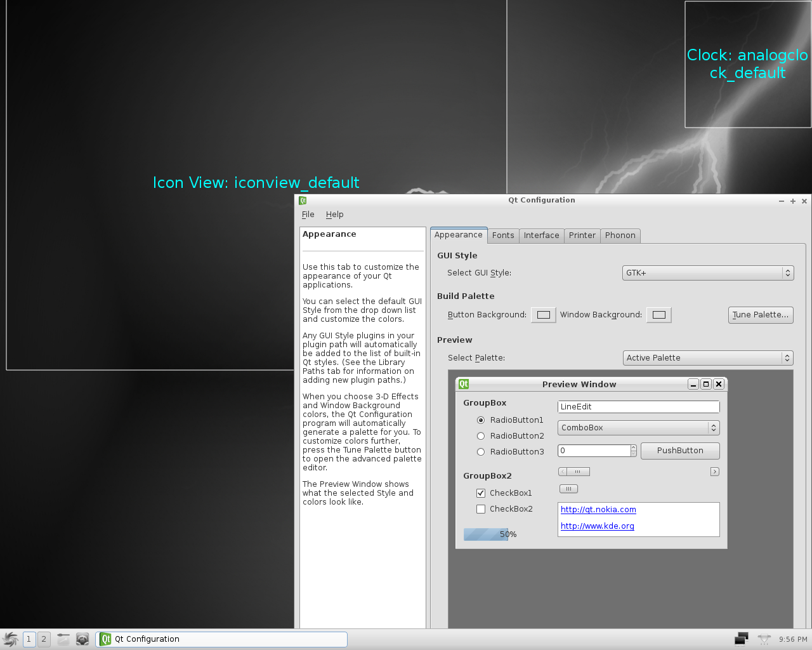The image size is (812, 650).
Task: Click the LineEdit text field in the preview
Action: pos(639,407)
